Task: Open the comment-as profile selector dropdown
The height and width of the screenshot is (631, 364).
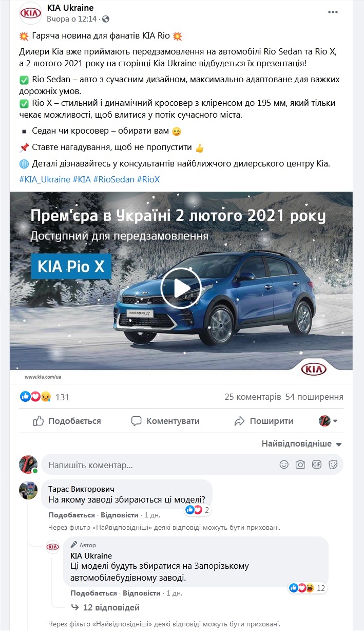Action: pos(328,421)
